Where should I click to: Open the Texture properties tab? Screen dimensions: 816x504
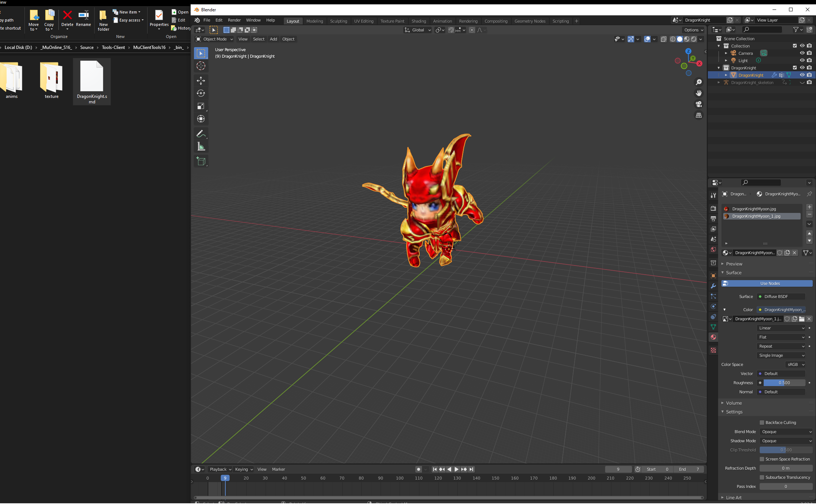pyautogui.click(x=713, y=351)
